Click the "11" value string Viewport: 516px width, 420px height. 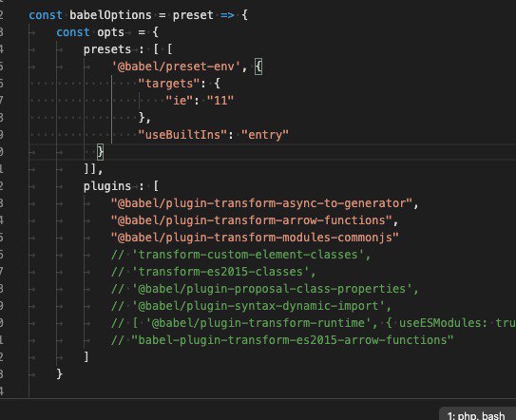[x=220, y=101]
